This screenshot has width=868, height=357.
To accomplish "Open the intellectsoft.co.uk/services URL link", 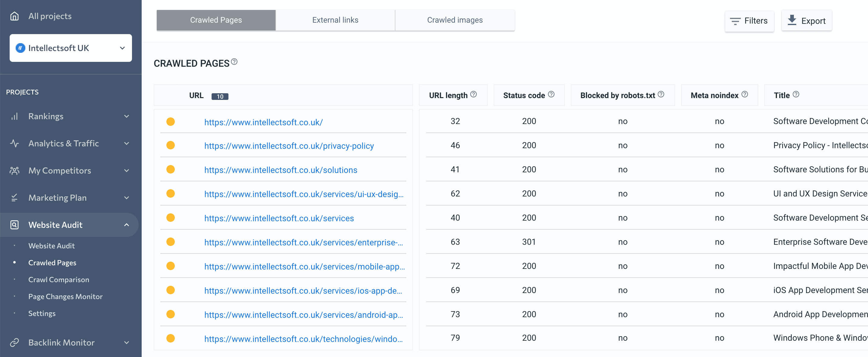I will pyautogui.click(x=279, y=218).
